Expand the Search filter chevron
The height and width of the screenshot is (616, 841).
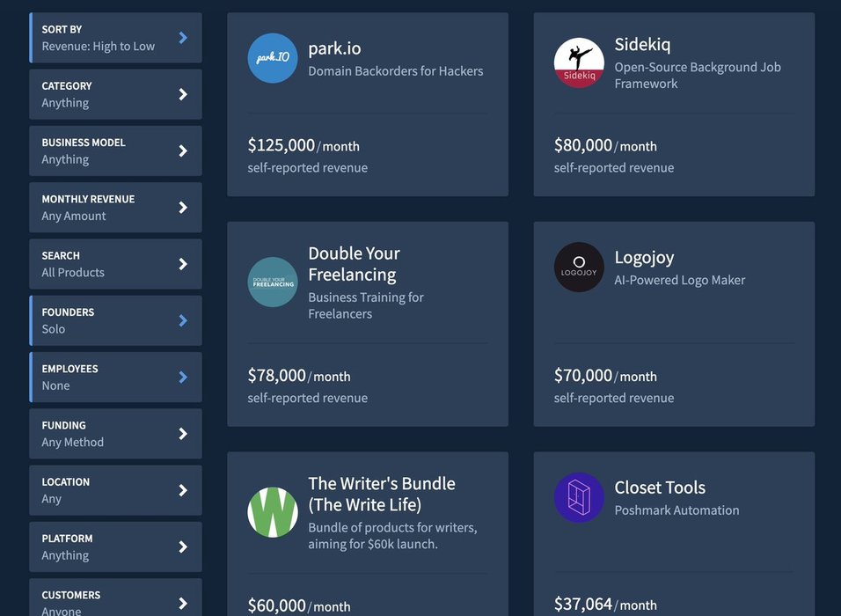click(183, 264)
